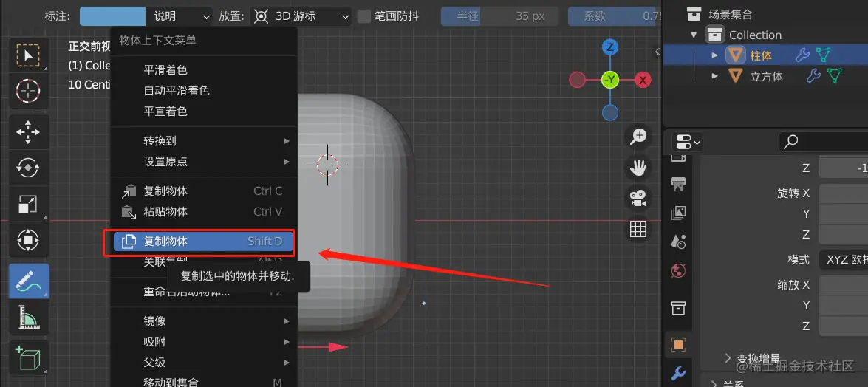Click the zoom view magnifier icon
Viewport: 868px width, 387px height.
tap(639, 137)
